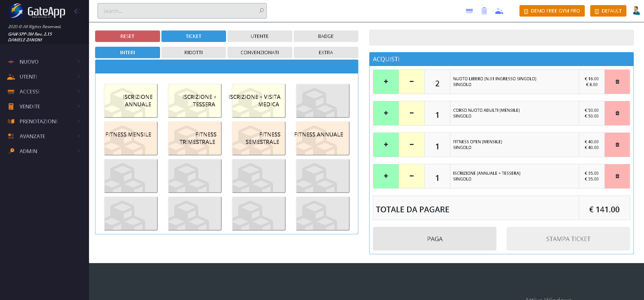This screenshot has width=644, height=300.
Task: Click the users group icon in header
Action: pos(499,11)
